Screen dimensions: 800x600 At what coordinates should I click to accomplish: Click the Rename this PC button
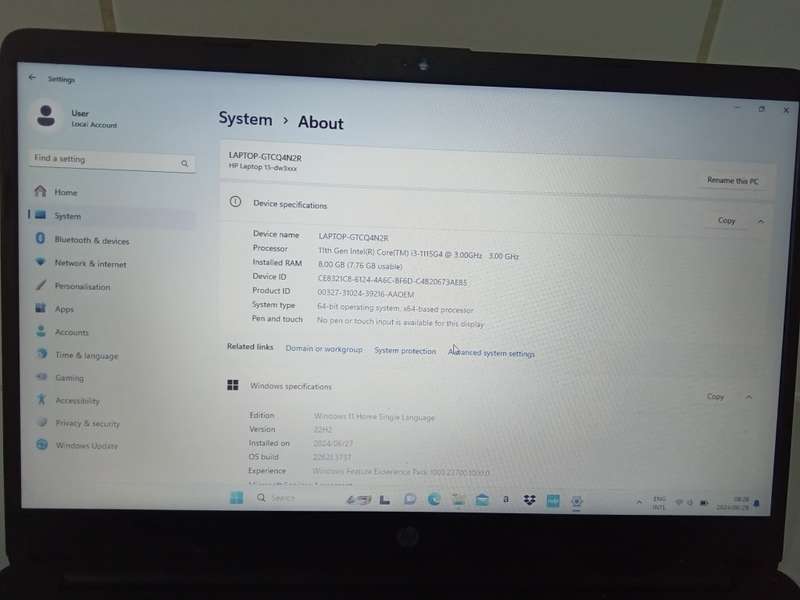(x=733, y=181)
